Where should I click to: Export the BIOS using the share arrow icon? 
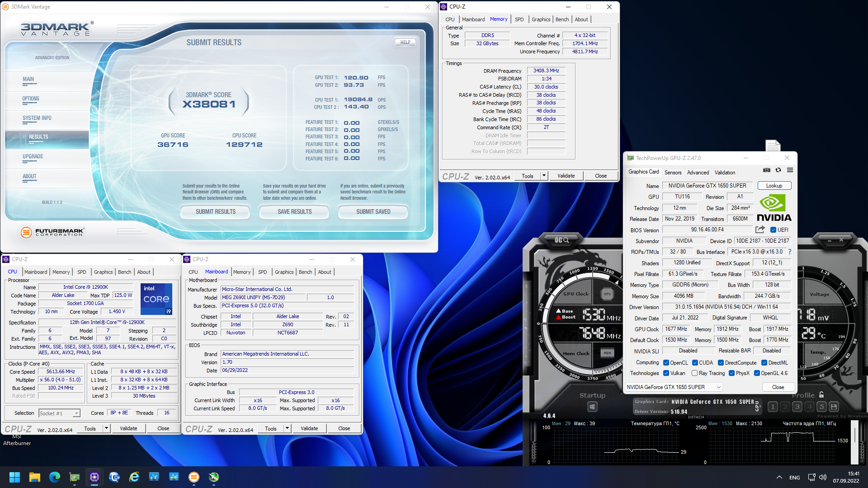(760, 230)
